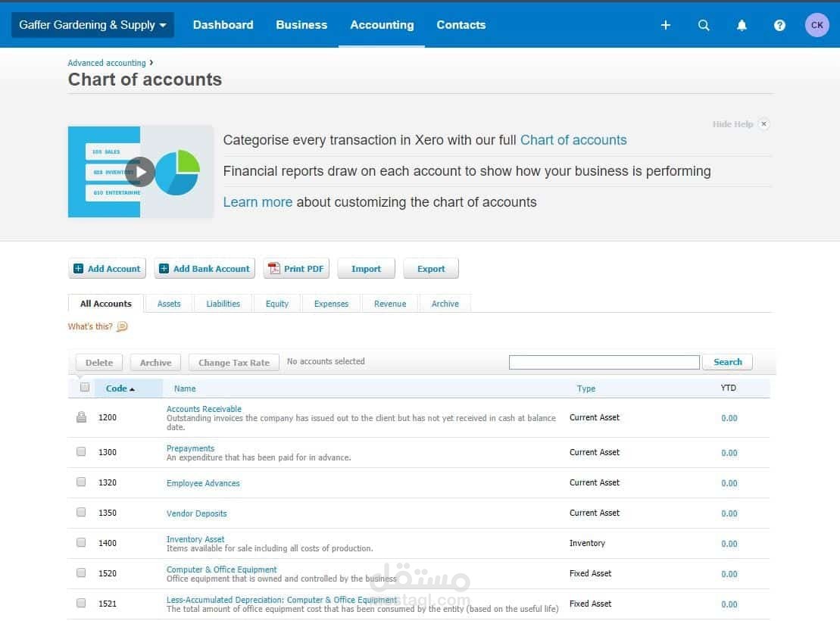The height and width of the screenshot is (621, 840).
Task: Check the Prepayments 1300 row checkbox
Action: (x=81, y=451)
